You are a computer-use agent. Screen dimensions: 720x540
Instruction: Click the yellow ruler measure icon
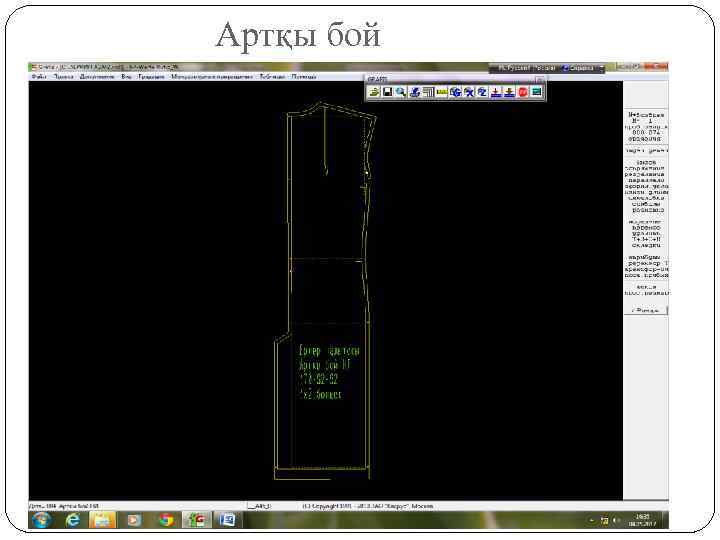click(x=442, y=92)
